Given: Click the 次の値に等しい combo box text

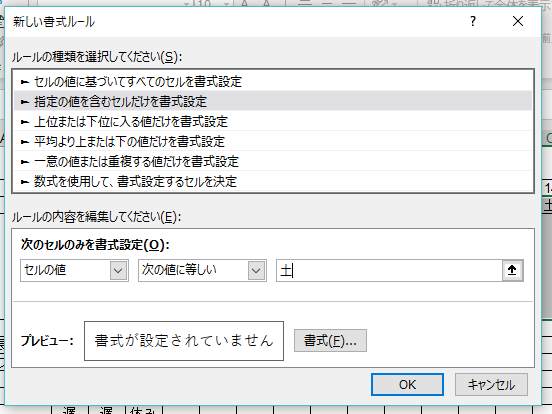Looking at the screenshot, I should (179, 270).
